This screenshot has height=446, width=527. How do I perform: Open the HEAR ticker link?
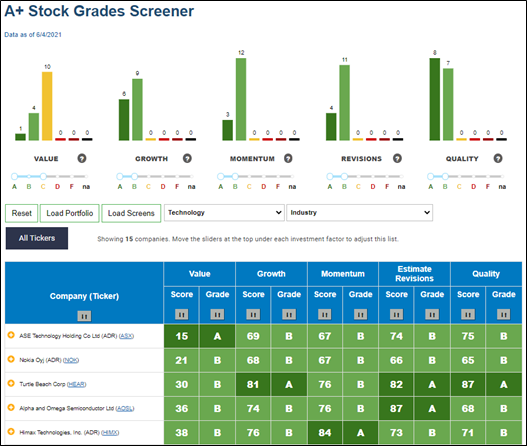[77, 384]
